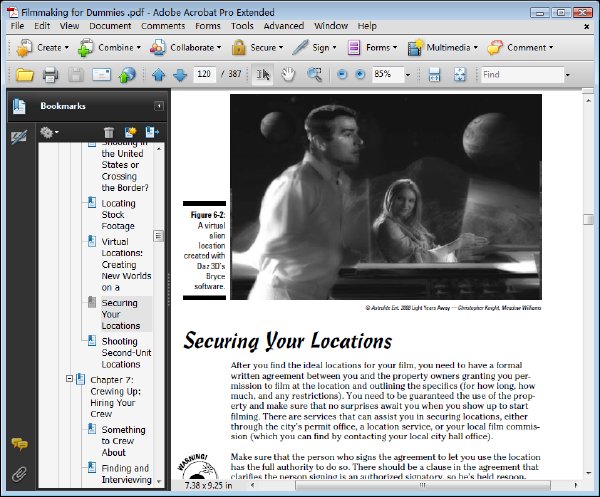Open the bookmarks Options gear menu
Viewport: 600px width, 497px height.
click(49, 132)
